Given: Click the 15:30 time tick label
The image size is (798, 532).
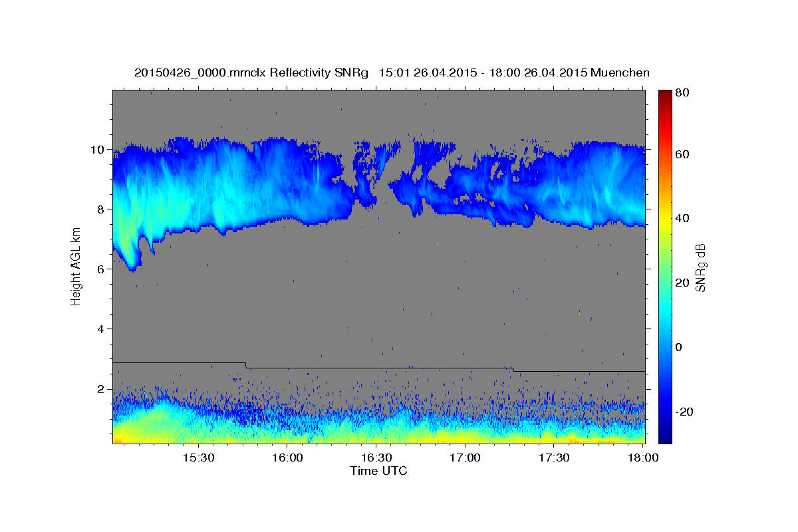Looking at the screenshot, I should pyautogui.click(x=198, y=458).
